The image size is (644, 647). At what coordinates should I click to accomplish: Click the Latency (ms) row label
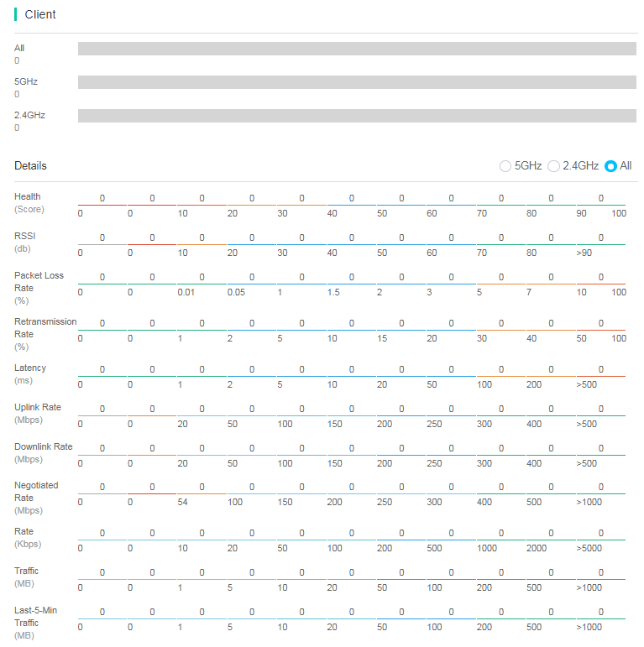pyautogui.click(x=30, y=374)
